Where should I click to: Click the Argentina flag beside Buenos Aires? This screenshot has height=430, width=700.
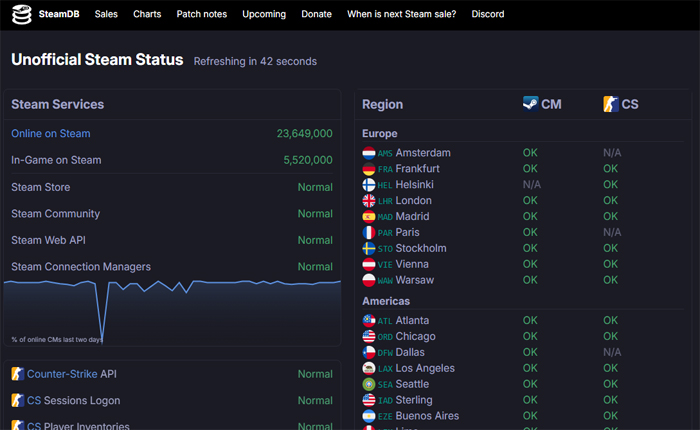click(368, 416)
